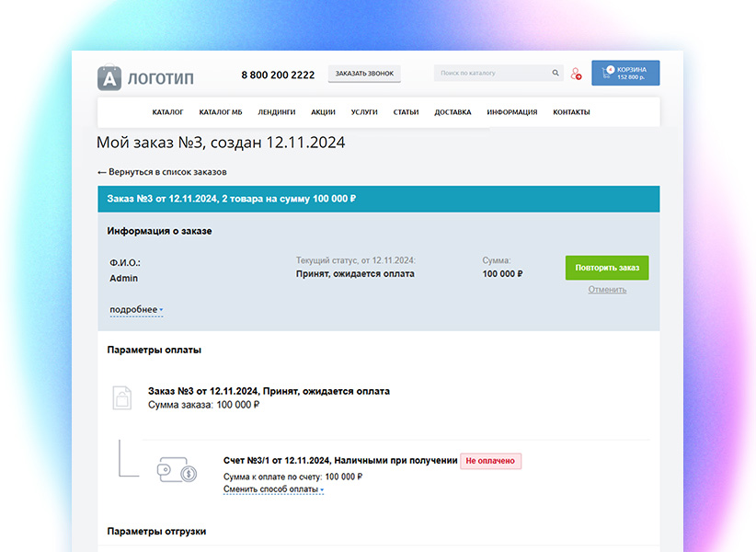Click the green 'Повторить заказ' button
The height and width of the screenshot is (552, 756).
point(606,267)
